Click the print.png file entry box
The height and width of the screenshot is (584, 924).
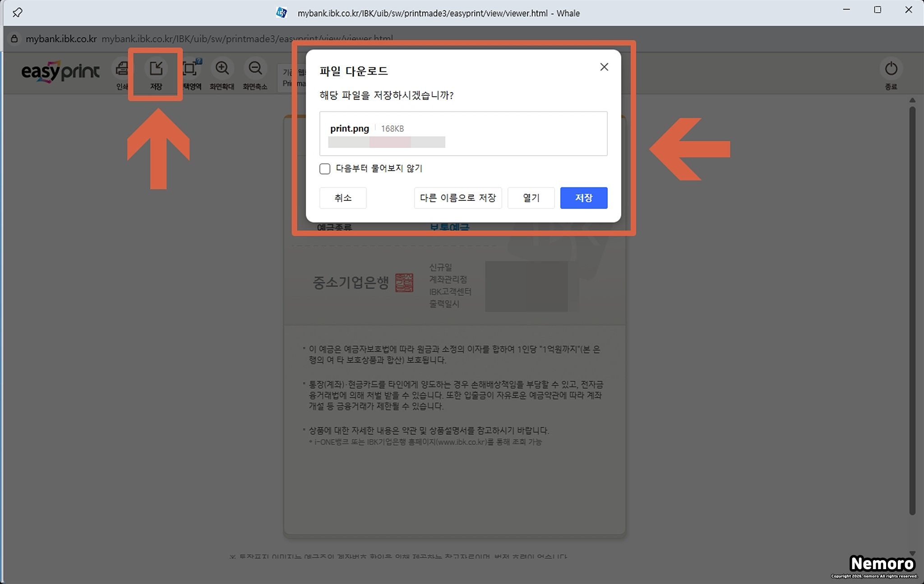pos(463,134)
